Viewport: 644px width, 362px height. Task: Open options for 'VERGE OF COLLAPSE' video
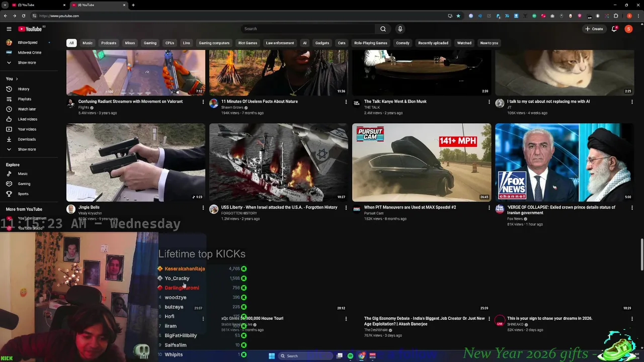click(631, 207)
